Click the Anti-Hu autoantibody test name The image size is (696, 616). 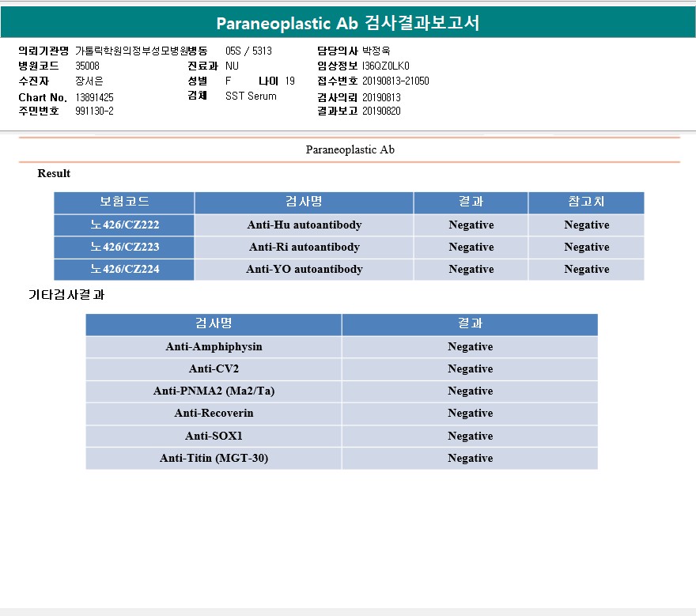pos(304,225)
